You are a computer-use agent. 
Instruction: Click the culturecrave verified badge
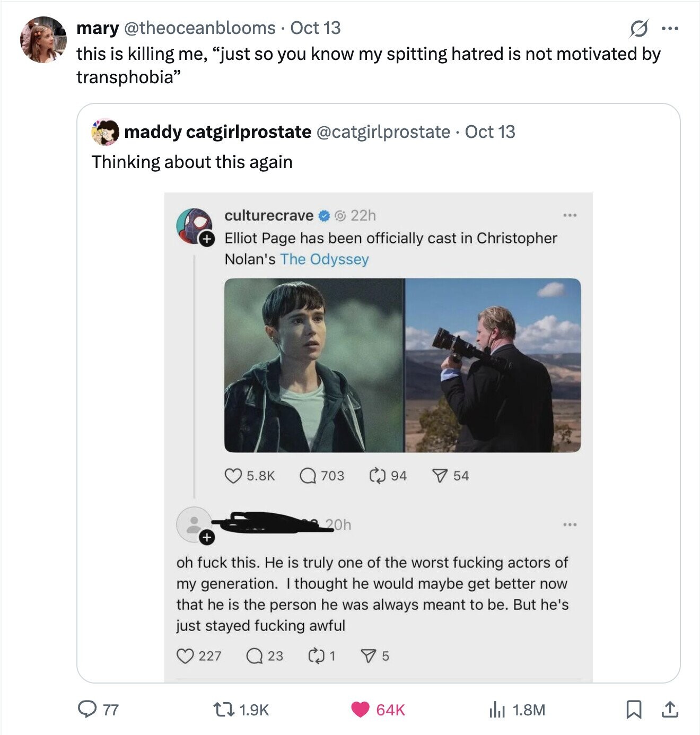323,216
